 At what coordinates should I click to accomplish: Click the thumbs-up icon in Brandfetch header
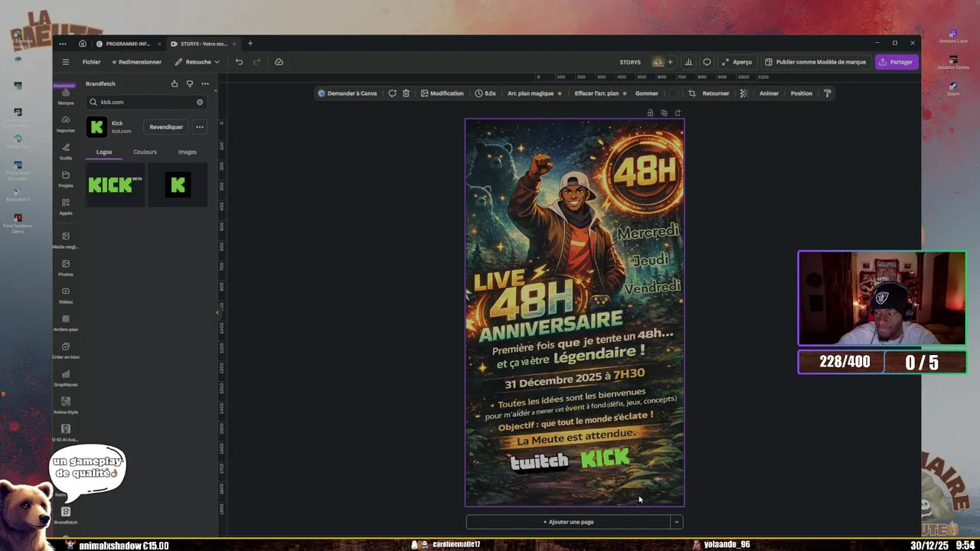click(175, 83)
